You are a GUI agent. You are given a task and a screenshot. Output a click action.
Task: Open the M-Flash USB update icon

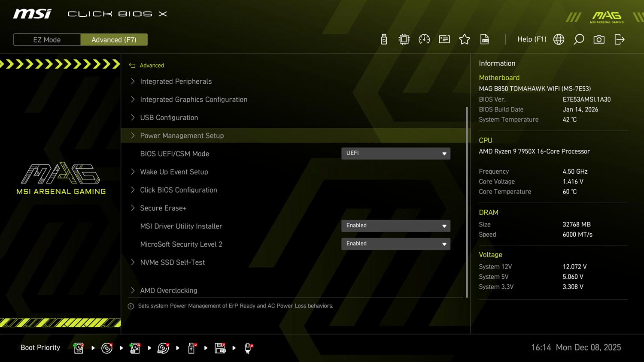[384, 39]
